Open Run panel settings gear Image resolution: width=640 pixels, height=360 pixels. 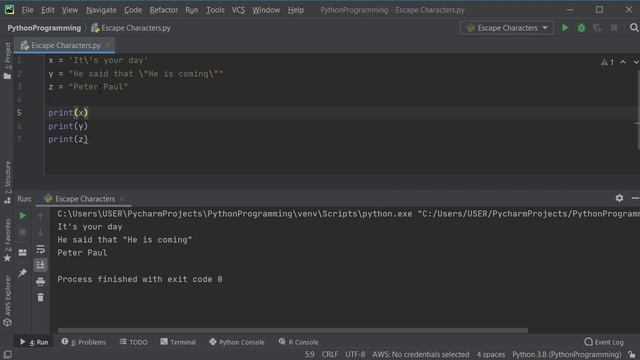(x=619, y=198)
